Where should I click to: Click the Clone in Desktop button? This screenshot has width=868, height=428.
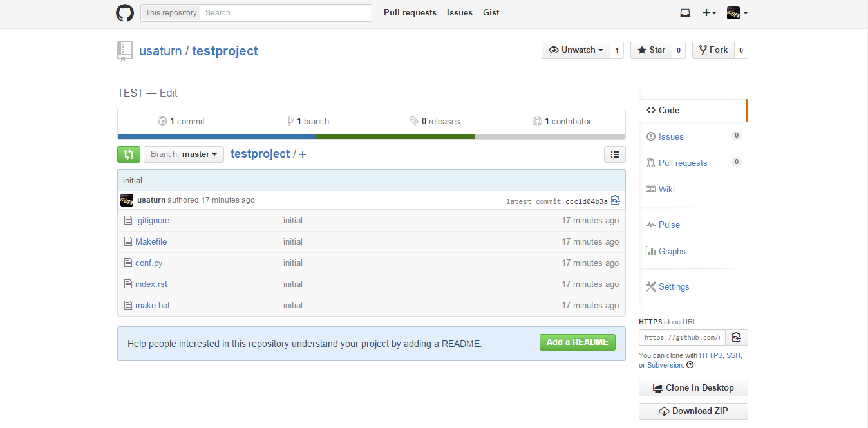coord(693,388)
